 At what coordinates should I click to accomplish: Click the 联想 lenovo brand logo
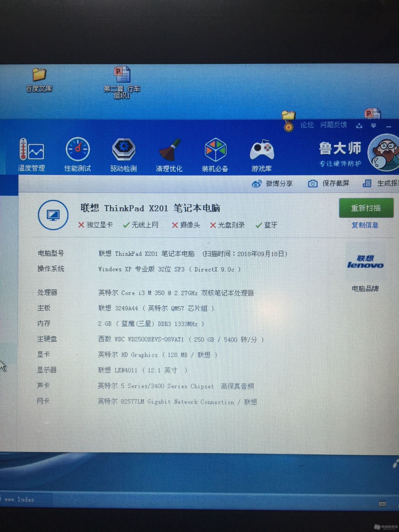click(x=365, y=262)
